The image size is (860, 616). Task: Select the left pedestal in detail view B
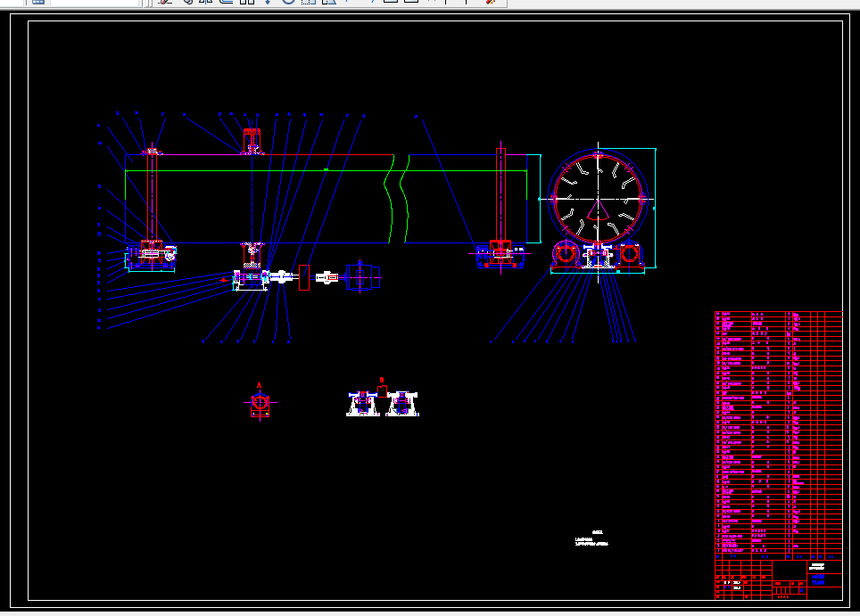pyautogui.click(x=362, y=404)
